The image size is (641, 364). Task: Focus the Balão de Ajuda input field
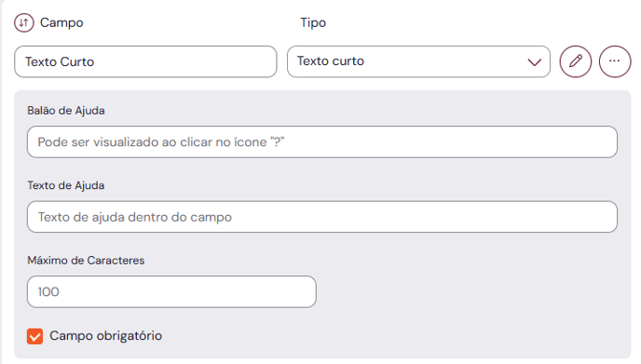[322, 142]
